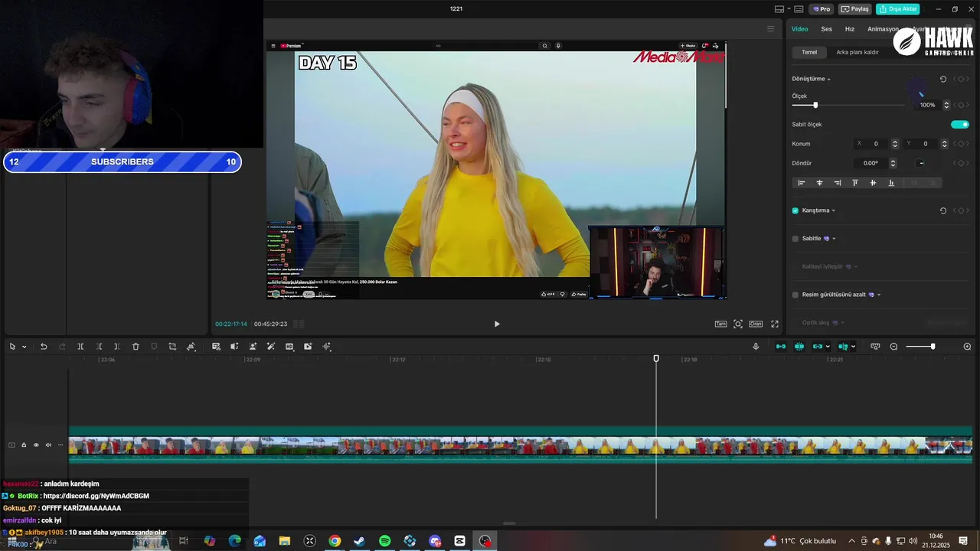The width and height of the screenshot is (980, 551).
Task: Switch to the Ses audio tab
Action: point(827,29)
